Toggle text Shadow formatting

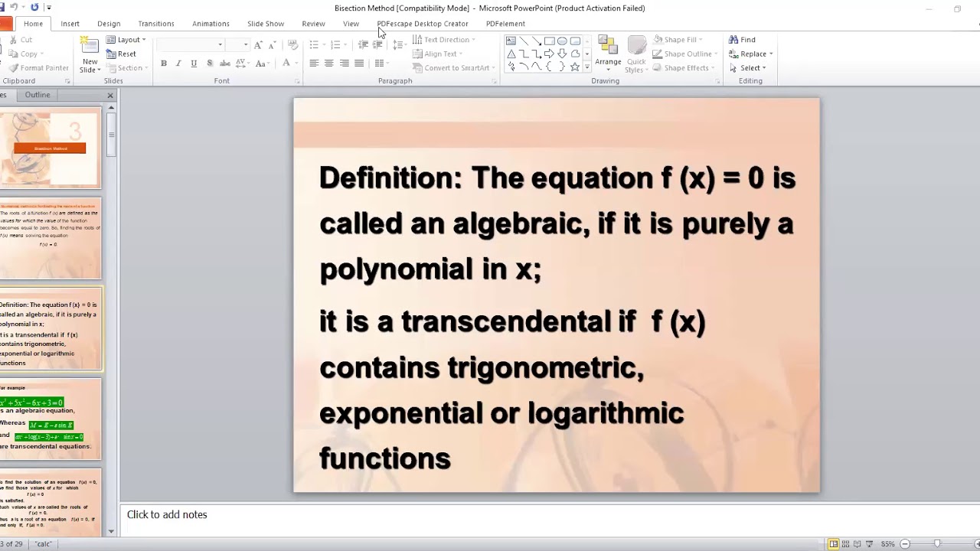(210, 64)
